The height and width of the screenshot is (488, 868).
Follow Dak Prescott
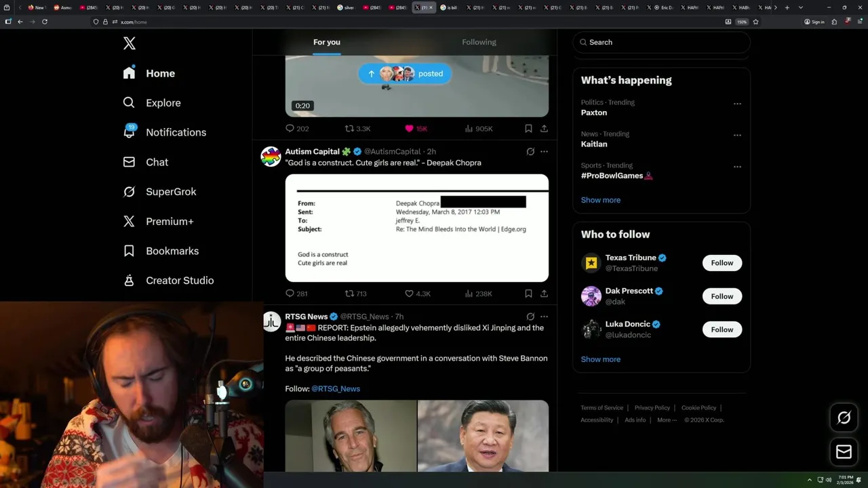(722, 296)
